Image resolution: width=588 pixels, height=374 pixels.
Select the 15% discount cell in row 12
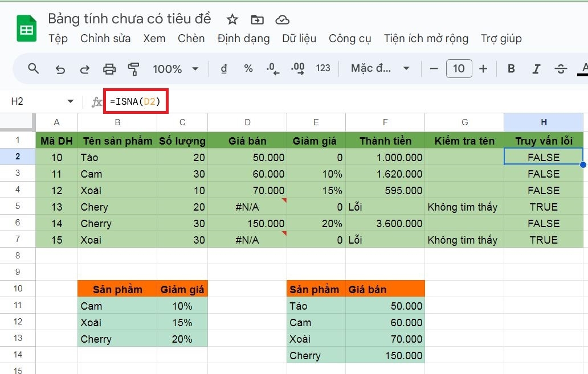pos(182,322)
